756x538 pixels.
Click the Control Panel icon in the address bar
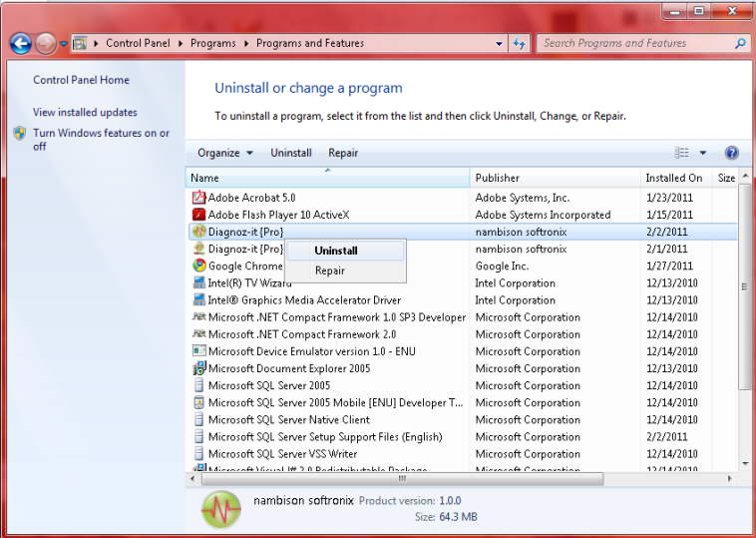[80, 43]
